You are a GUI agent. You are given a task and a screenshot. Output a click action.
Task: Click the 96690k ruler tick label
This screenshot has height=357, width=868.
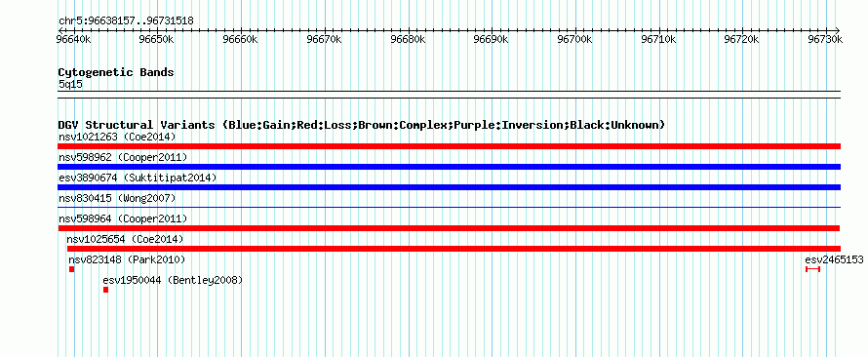[x=492, y=39]
